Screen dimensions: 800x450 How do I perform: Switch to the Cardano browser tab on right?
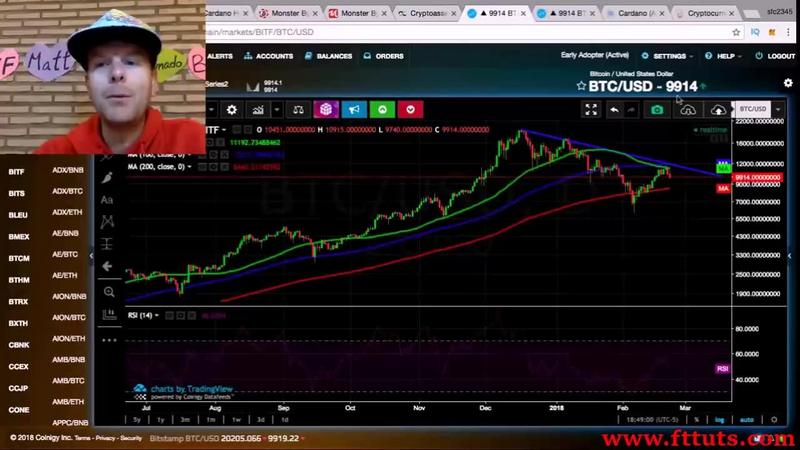[636, 13]
